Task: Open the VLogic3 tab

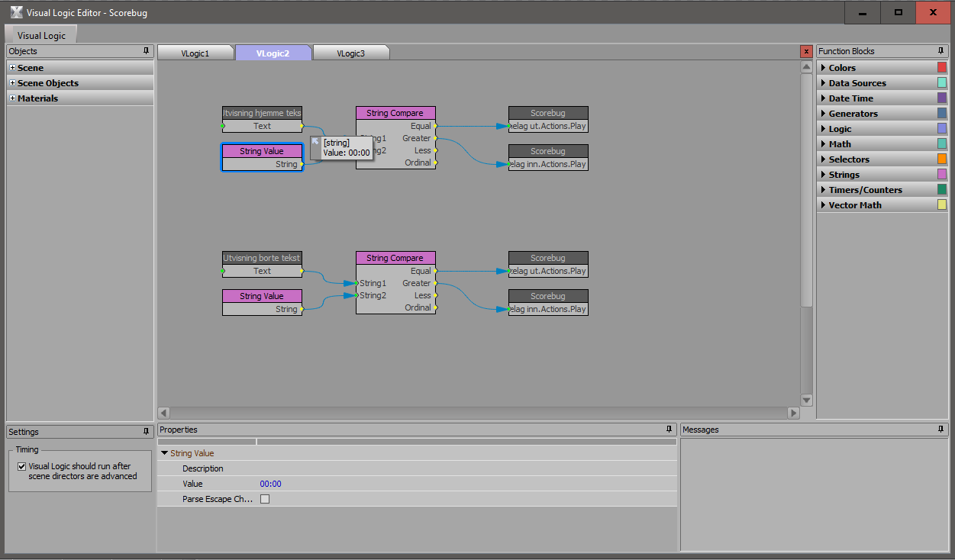Action: [350, 53]
